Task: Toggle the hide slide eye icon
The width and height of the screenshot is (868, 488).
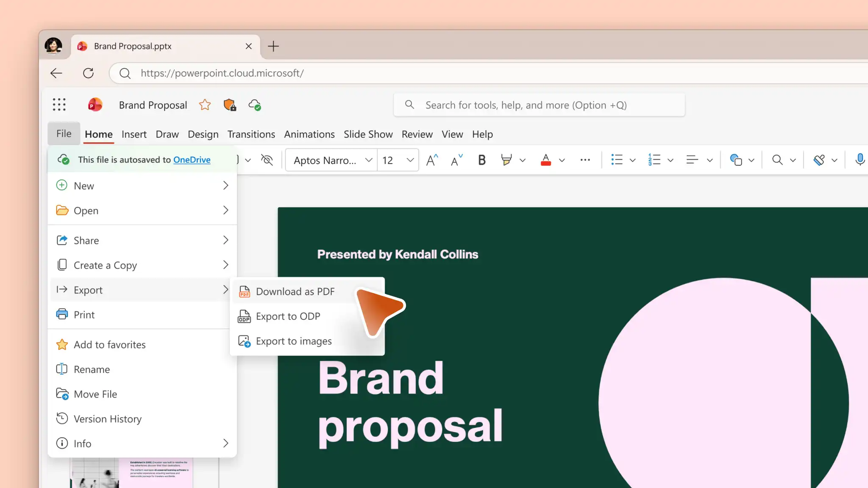Action: coord(267,160)
